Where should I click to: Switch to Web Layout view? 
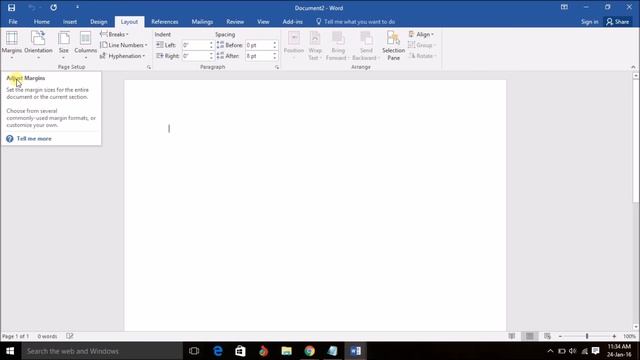coord(547,336)
